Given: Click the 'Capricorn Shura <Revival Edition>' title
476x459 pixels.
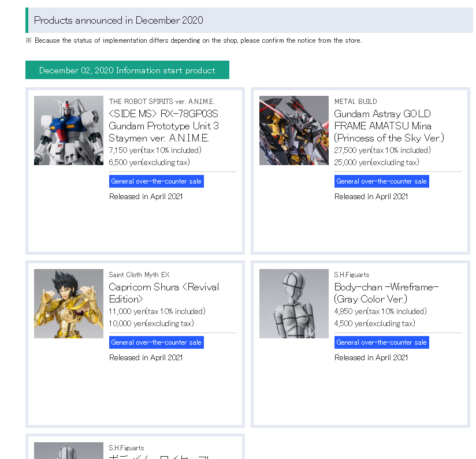Looking at the screenshot, I should [x=164, y=293].
